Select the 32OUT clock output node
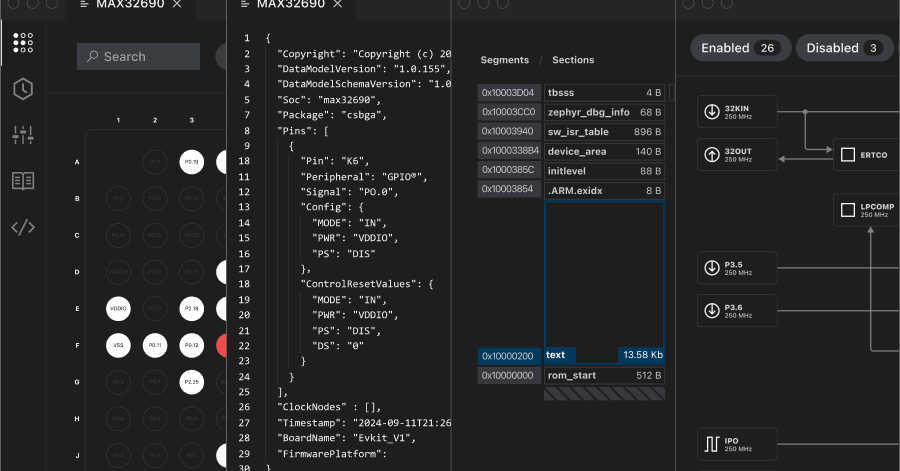The image size is (900, 471). 736,155
